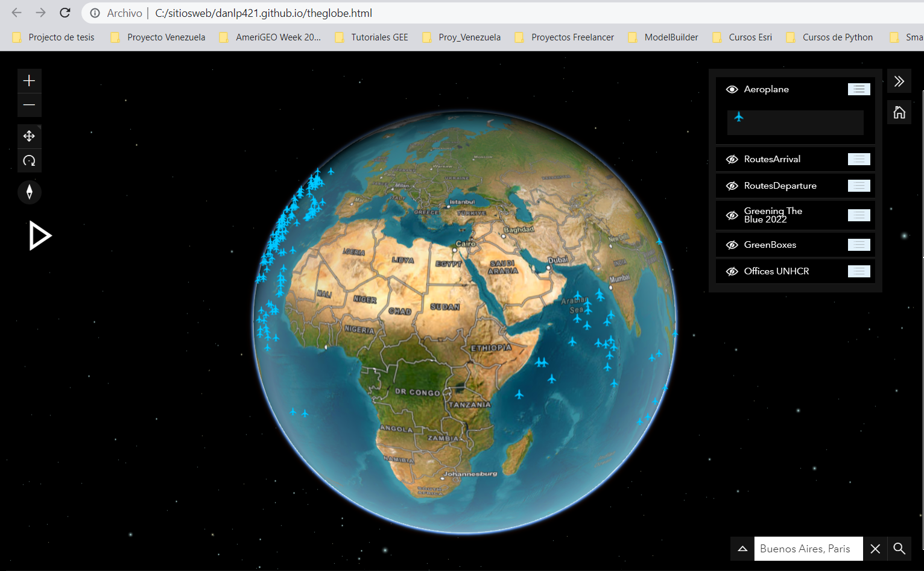924x571 pixels.
Task: Show the RoutesDeparture layer
Action: pyautogui.click(x=732, y=186)
